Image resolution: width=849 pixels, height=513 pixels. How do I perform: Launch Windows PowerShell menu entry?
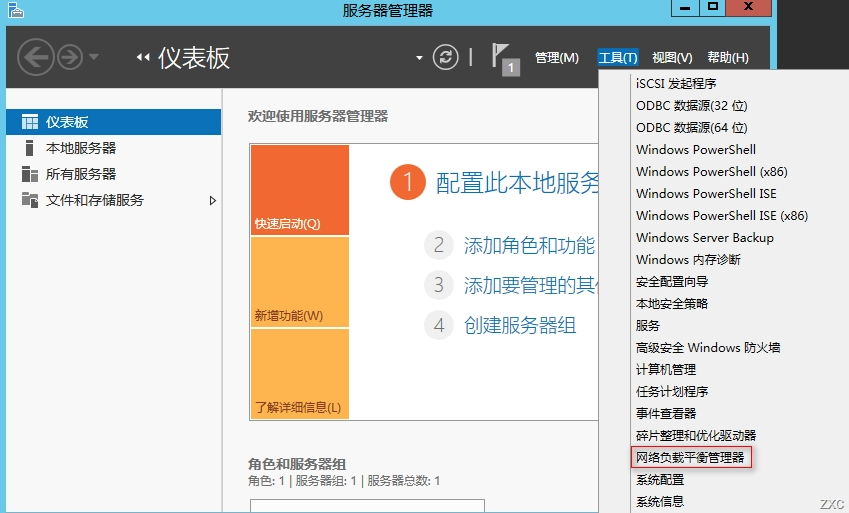696,150
